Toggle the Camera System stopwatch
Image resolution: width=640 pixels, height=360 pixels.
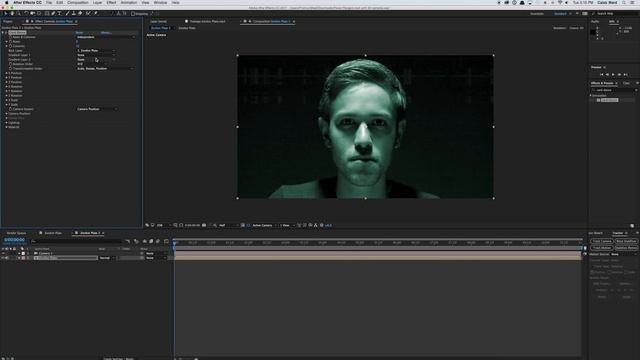[10, 109]
